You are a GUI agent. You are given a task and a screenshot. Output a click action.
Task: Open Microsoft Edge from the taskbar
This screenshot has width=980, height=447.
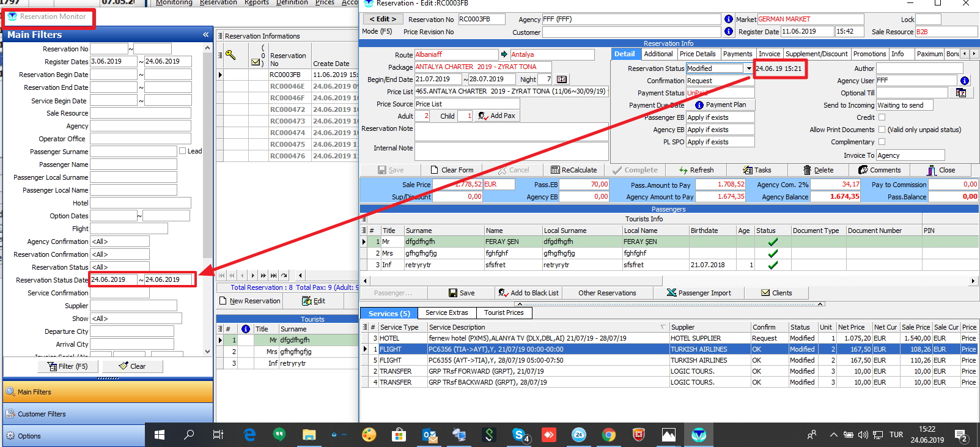(x=249, y=435)
